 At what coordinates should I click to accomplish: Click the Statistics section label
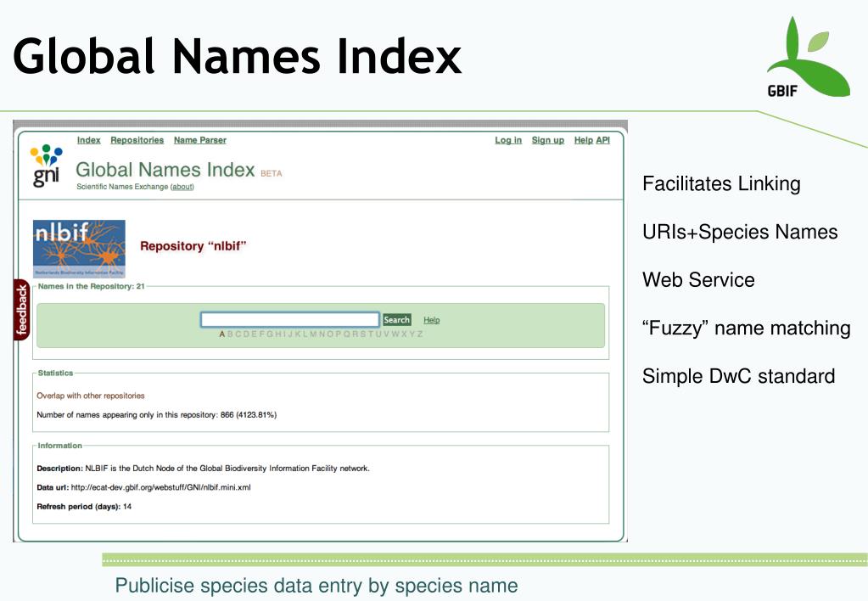pos(55,374)
